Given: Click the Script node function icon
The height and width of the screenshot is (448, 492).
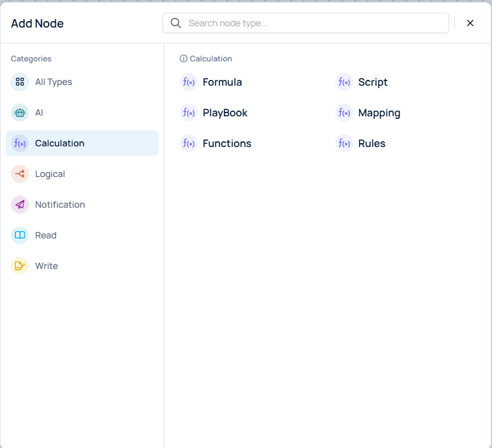Looking at the screenshot, I should point(344,82).
